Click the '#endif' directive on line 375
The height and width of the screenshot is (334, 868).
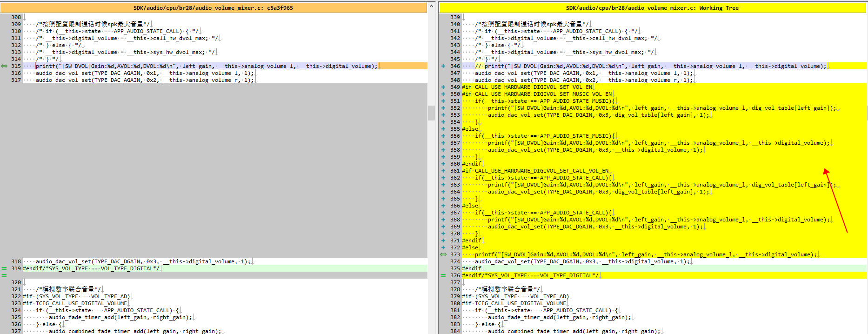tap(472, 268)
